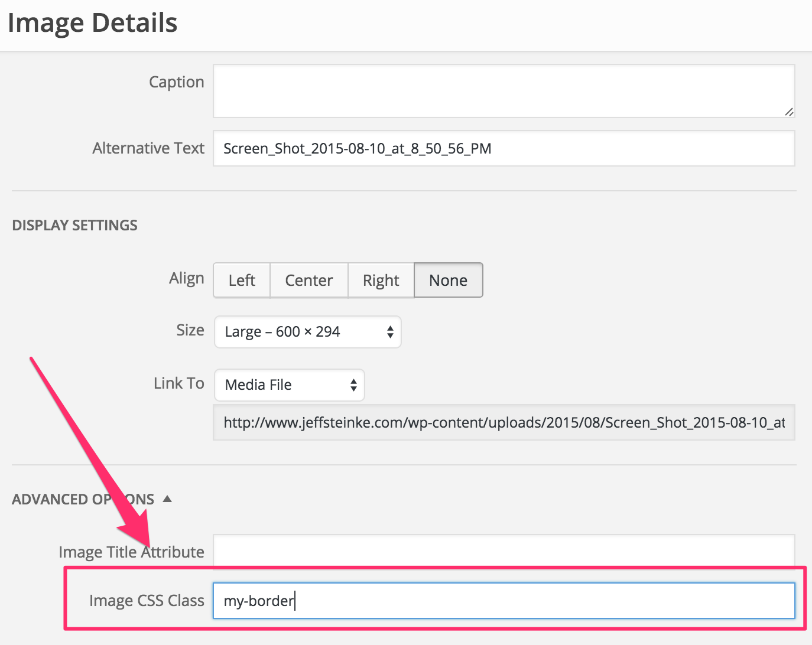Click the Image CSS Class label
812x645 pixels.
[147, 601]
